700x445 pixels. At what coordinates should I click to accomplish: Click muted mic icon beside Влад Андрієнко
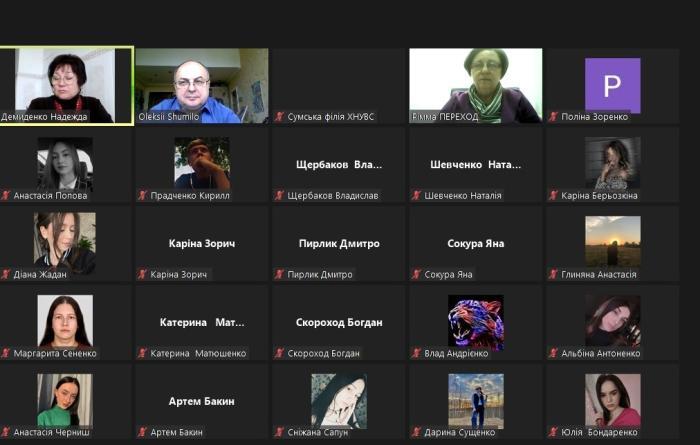(x=416, y=353)
